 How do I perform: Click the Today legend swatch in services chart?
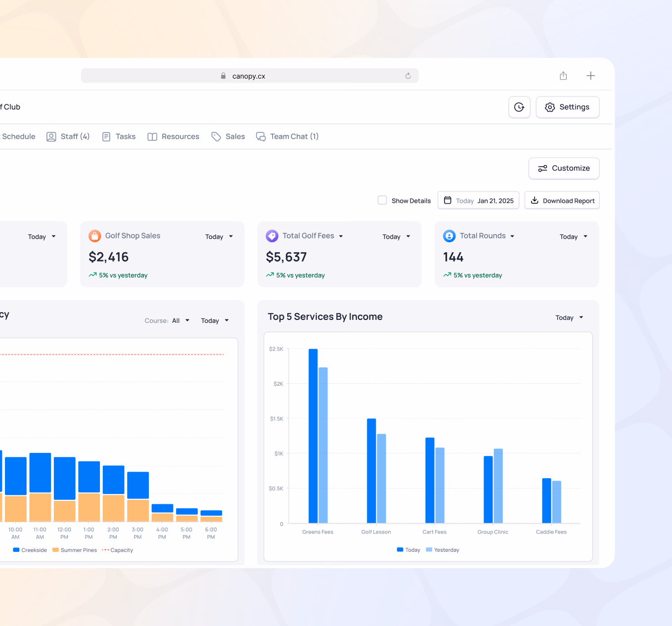pyautogui.click(x=400, y=550)
